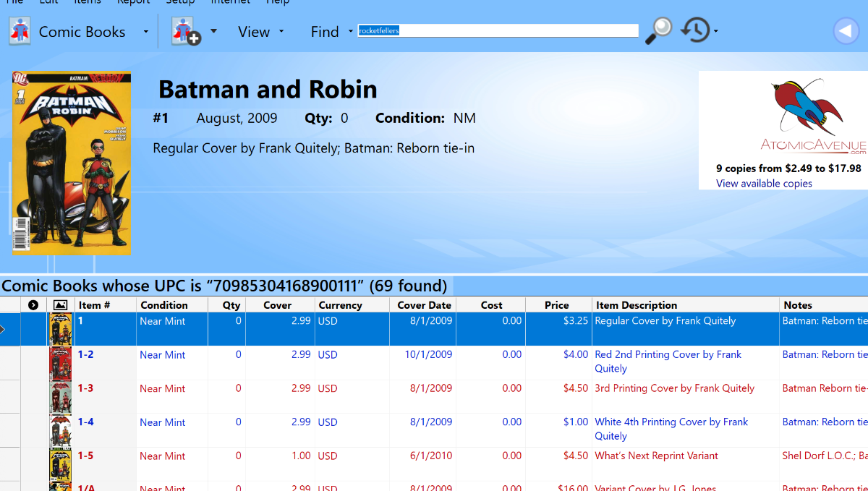Click the Price column header
Image resolution: width=868 pixels, height=491 pixels.
[557, 305]
